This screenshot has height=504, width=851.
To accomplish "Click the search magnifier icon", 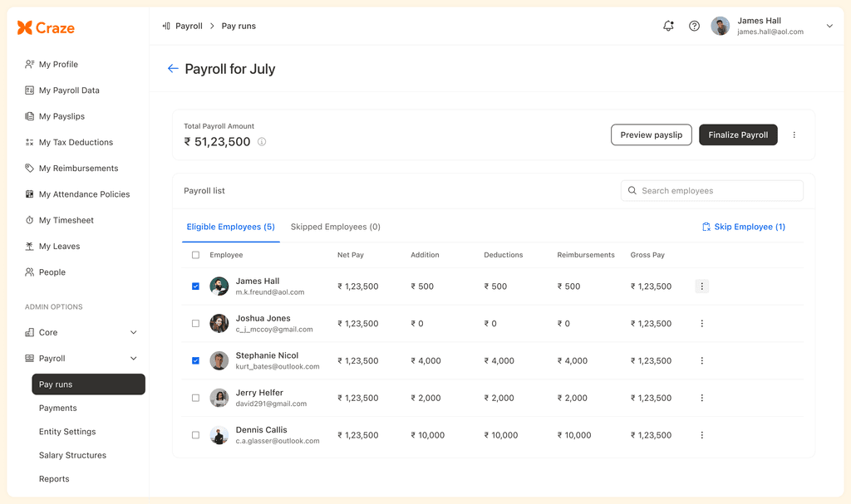I will pos(632,190).
